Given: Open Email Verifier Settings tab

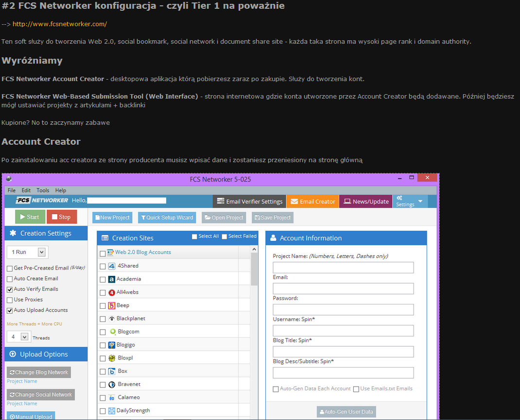Looking at the screenshot, I should coord(249,202).
